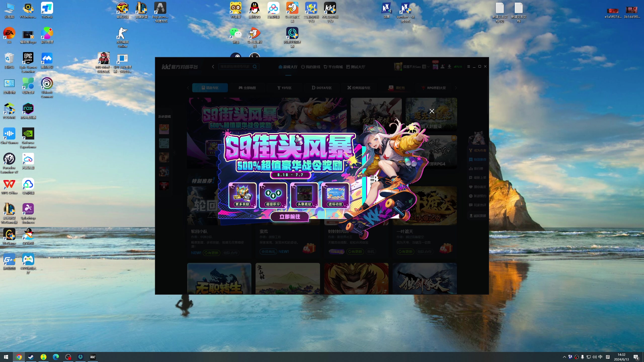Select the 更多奖励 reward tile
This screenshot has height=362, width=644.
242,196
